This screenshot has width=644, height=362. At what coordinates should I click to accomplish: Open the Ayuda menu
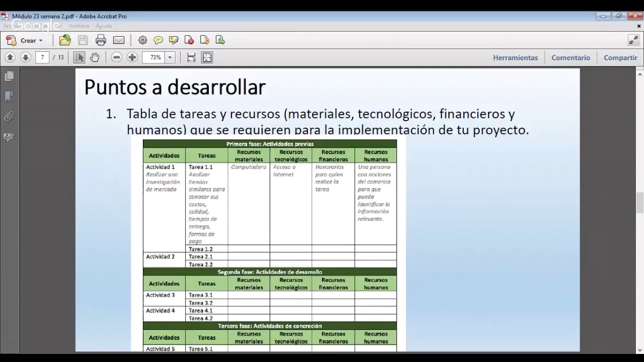point(104,26)
